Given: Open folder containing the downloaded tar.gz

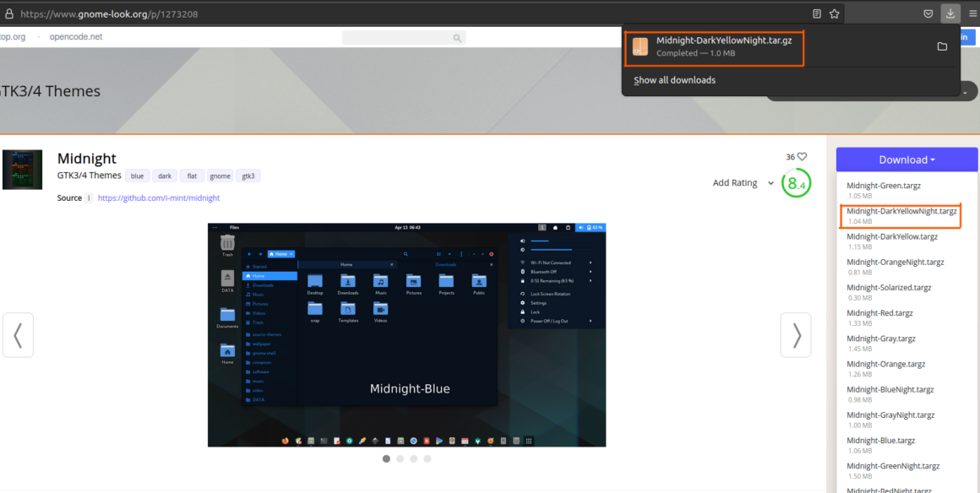Looking at the screenshot, I should click(x=942, y=46).
